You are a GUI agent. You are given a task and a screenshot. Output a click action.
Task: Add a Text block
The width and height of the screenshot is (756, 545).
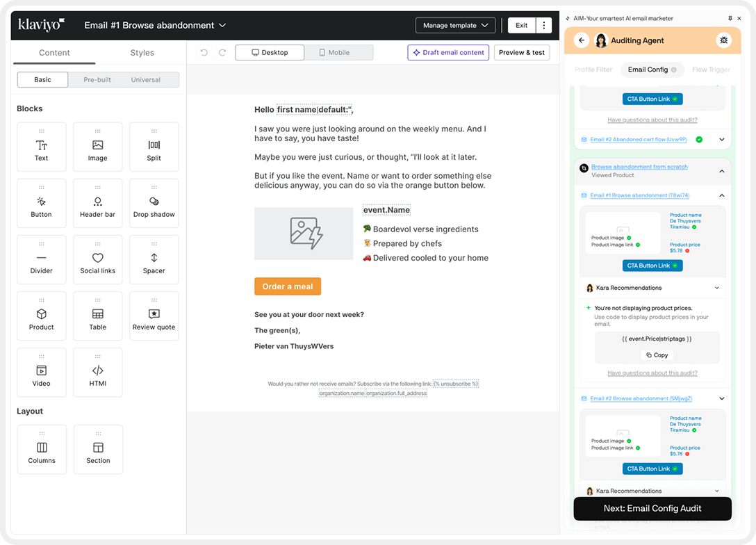(42, 147)
